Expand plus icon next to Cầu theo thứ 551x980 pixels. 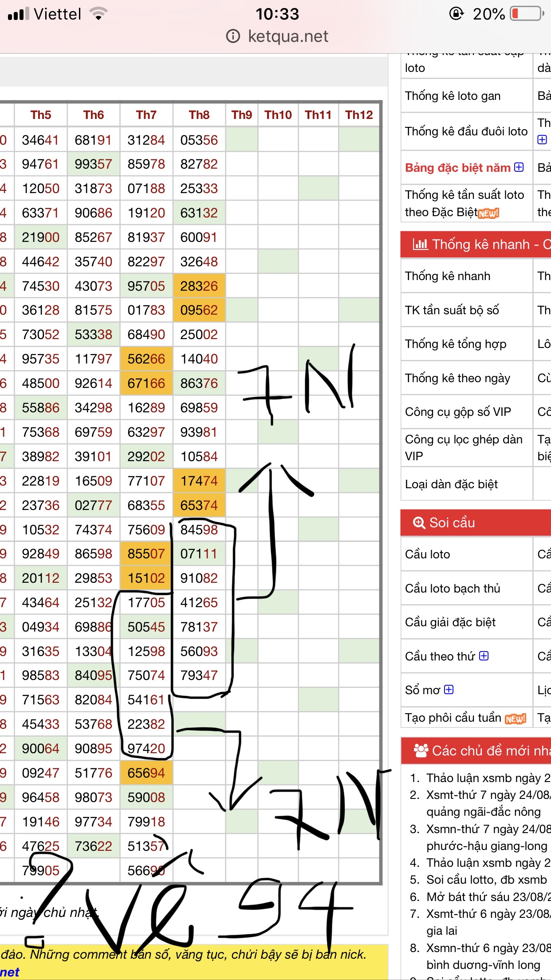tap(484, 656)
